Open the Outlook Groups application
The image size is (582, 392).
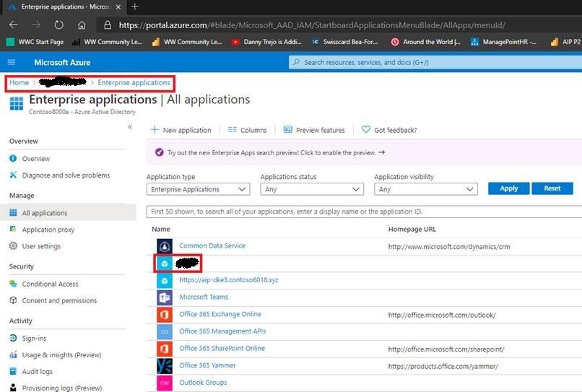pyautogui.click(x=203, y=383)
